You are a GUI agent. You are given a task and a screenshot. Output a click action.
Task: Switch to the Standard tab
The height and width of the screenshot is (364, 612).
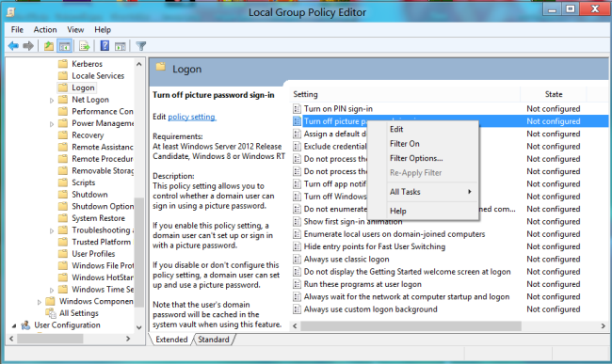[x=214, y=340]
